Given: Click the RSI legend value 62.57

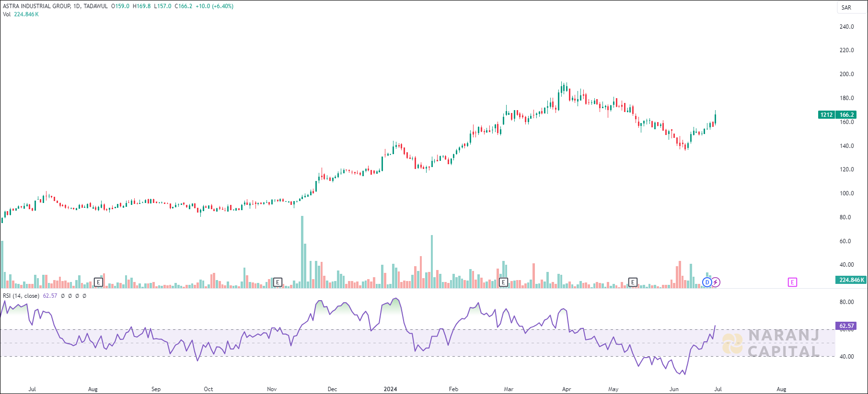Looking at the screenshot, I should point(50,296).
